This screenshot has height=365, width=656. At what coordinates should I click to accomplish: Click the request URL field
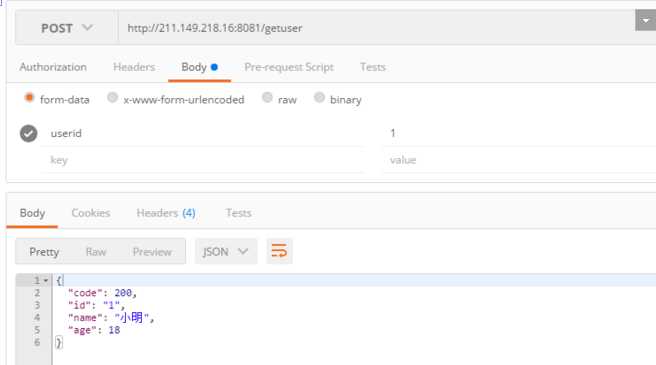(x=377, y=28)
